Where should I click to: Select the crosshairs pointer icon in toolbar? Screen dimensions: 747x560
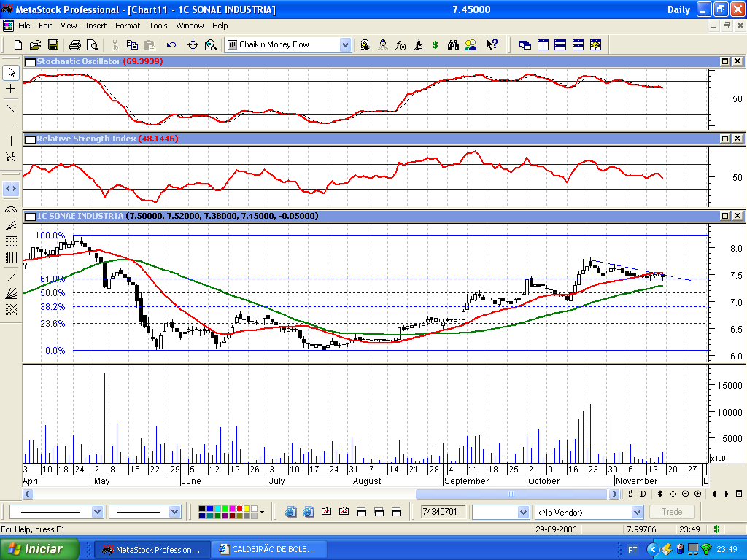193,44
